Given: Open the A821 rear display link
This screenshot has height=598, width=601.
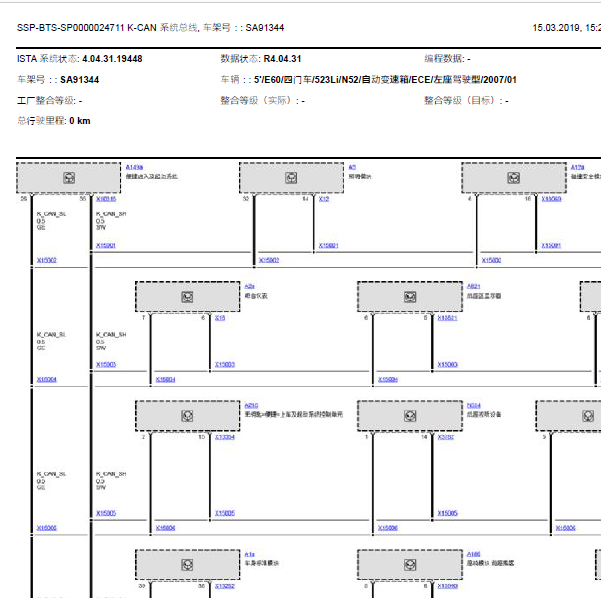Looking at the screenshot, I should [473, 286].
